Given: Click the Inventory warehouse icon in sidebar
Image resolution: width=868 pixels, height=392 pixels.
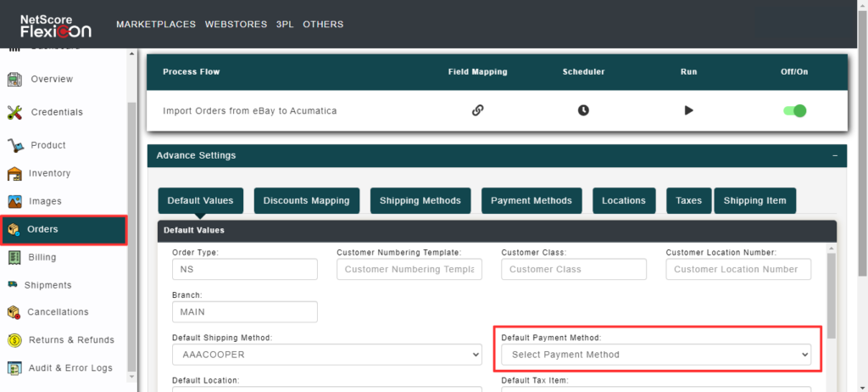Looking at the screenshot, I should click(x=14, y=174).
